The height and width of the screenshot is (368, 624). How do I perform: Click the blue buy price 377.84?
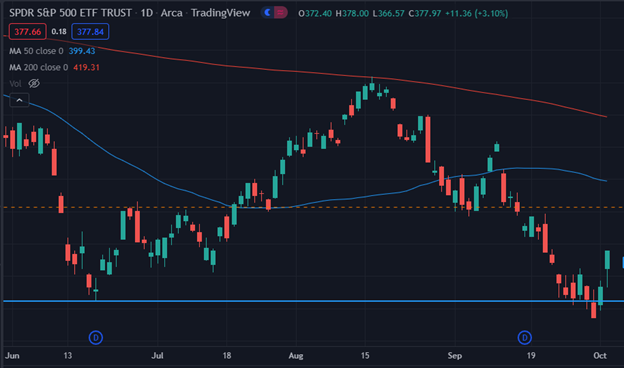point(90,32)
